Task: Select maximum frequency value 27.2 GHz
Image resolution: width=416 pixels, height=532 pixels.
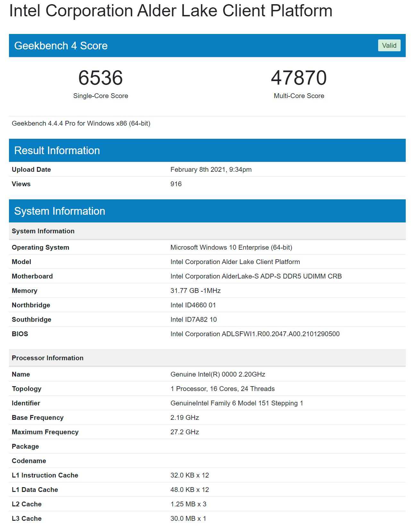Action: [x=185, y=432]
